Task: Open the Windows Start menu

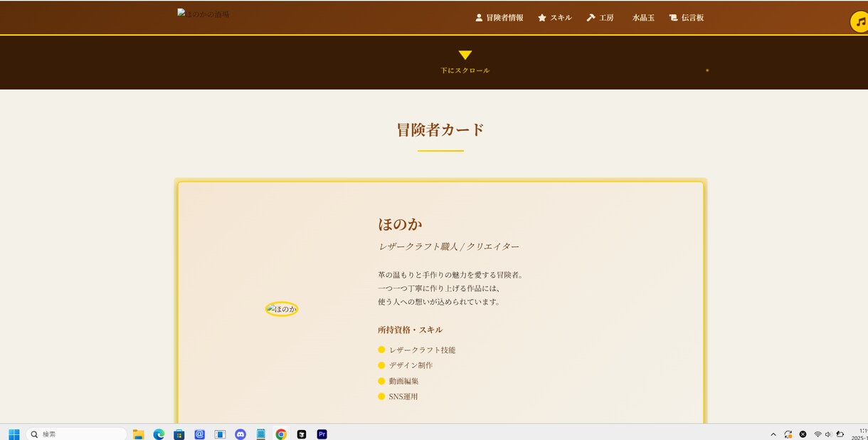Action: [x=14, y=434]
